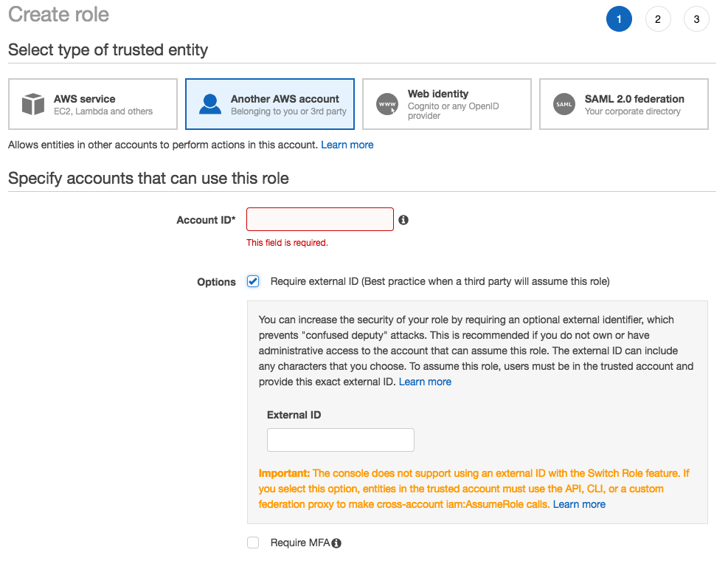Image resolution: width=728 pixels, height=561 pixels.
Task: Focus the External ID text field
Action: click(341, 440)
